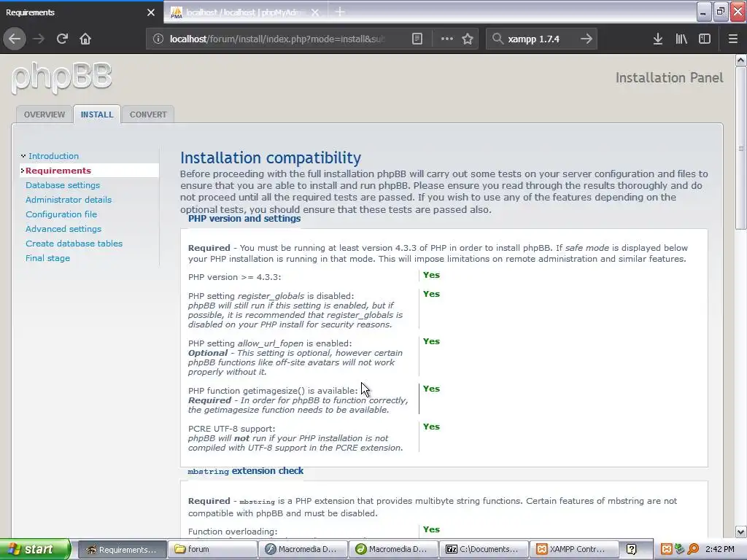This screenshot has width=747, height=560.
Task: Reload the page with refresh icon
Action: click(x=62, y=39)
